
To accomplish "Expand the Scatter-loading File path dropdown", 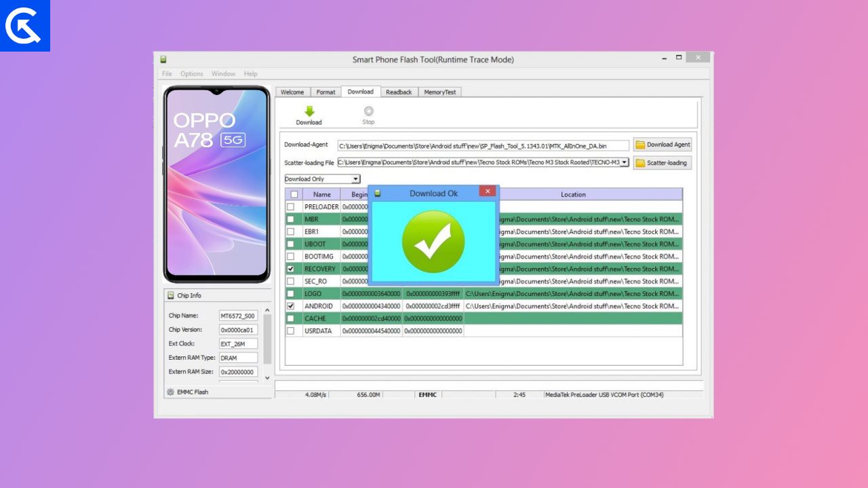I will [x=624, y=162].
